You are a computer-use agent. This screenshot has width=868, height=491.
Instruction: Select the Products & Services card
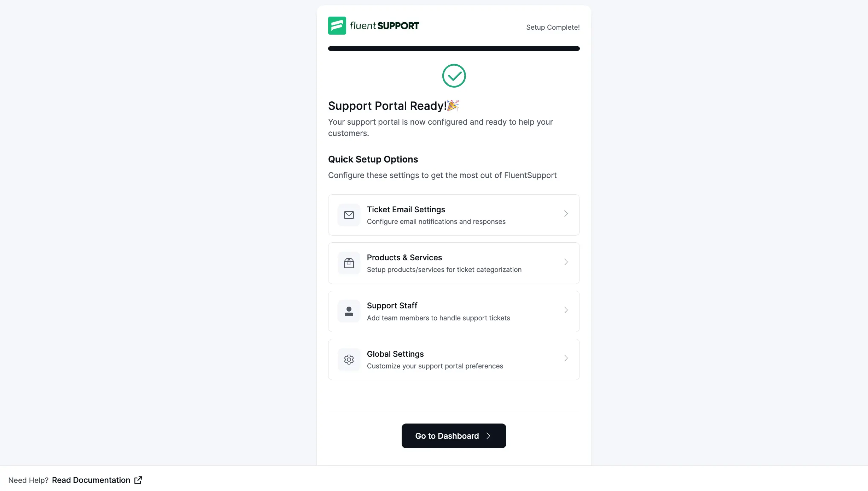[454, 263]
